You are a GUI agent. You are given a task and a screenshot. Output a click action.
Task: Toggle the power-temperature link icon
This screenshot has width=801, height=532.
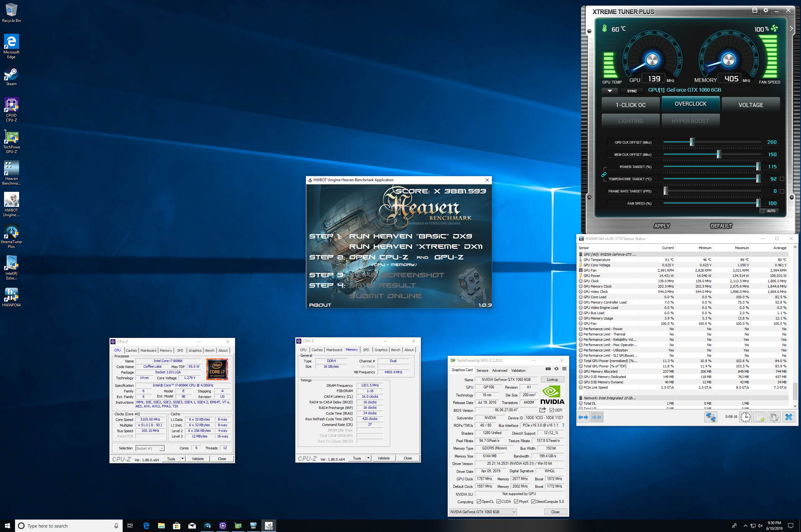(604, 175)
